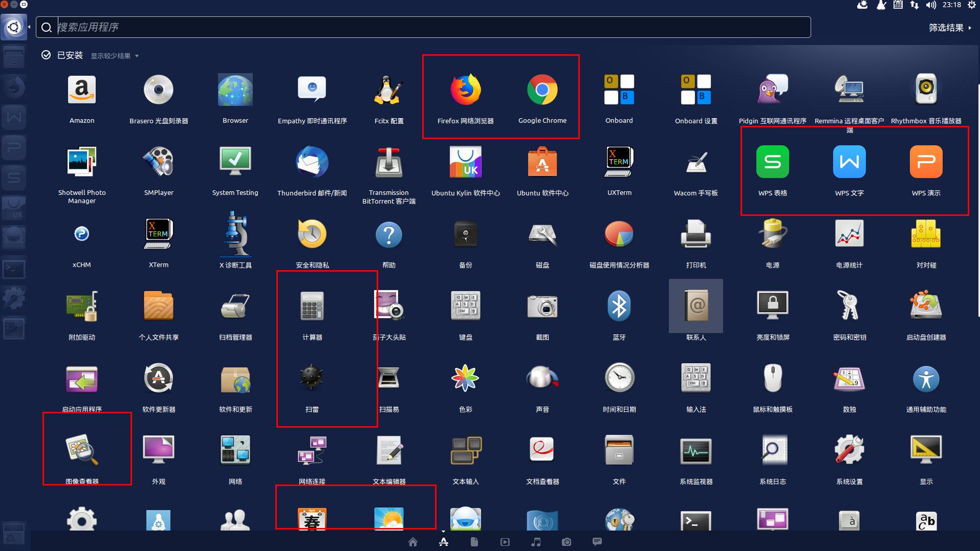This screenshot has width=980, height=551.
Task: Open the 扫雷 minesweeper game
Action: point(312,379)
